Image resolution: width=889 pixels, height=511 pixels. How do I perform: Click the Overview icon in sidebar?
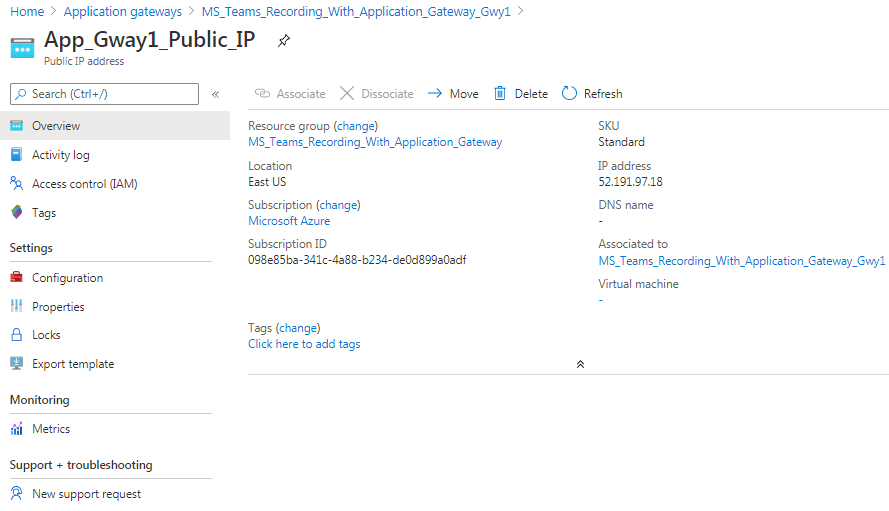click(16, 125)
